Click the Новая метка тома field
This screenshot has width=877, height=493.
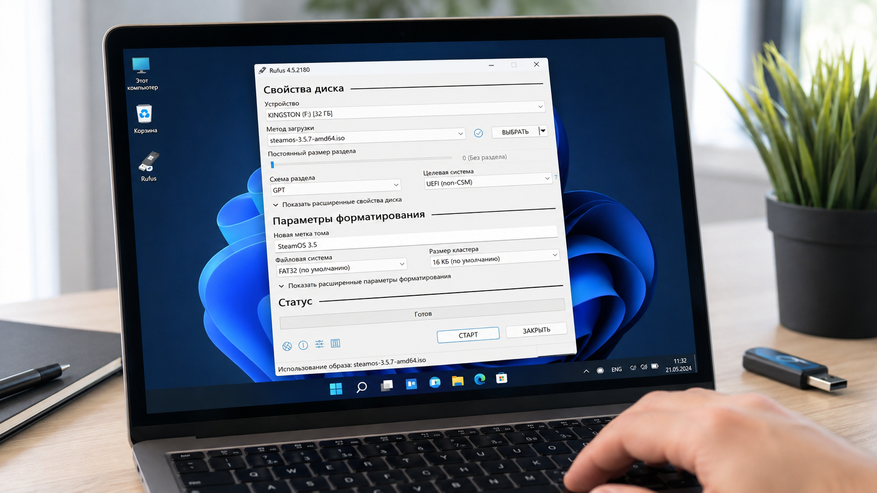pos(416,241)
